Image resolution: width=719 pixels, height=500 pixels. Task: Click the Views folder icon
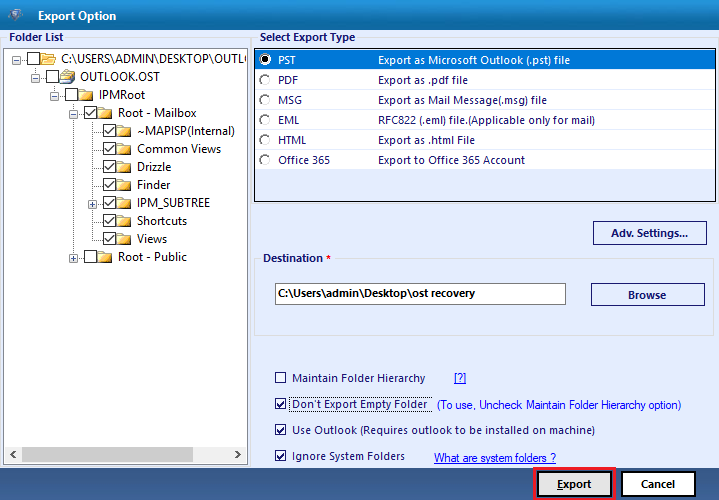pos(124,239)
